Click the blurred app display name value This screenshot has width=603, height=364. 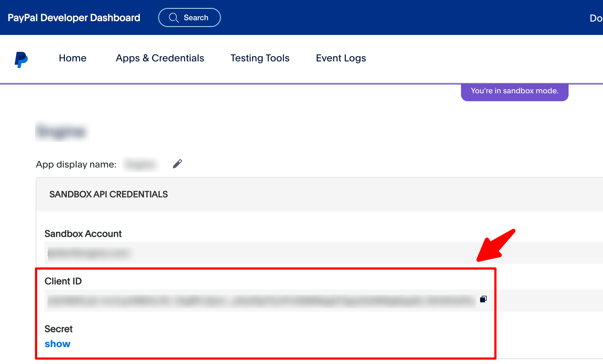pos(141,165)
